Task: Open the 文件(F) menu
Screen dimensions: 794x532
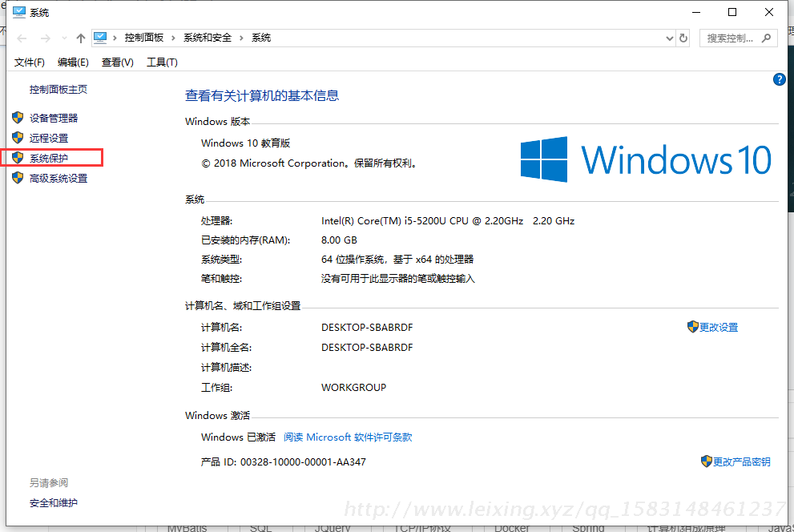Action: pyautogui.click(x=30, y=62)
